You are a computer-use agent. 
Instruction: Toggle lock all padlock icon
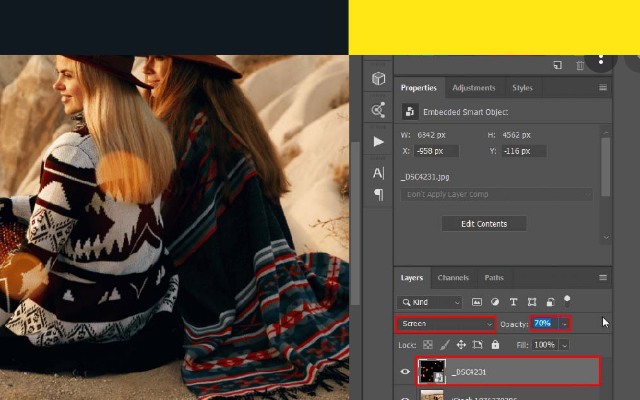click(x=495, y=345)
